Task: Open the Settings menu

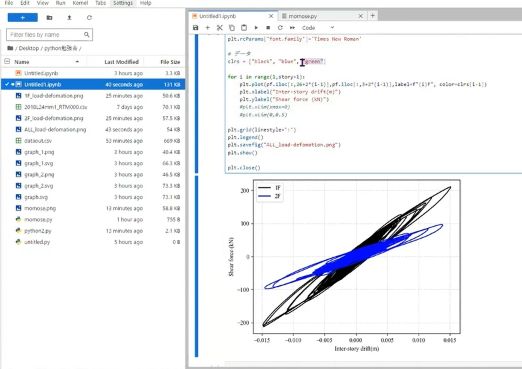Action: [x=123, y=3]
